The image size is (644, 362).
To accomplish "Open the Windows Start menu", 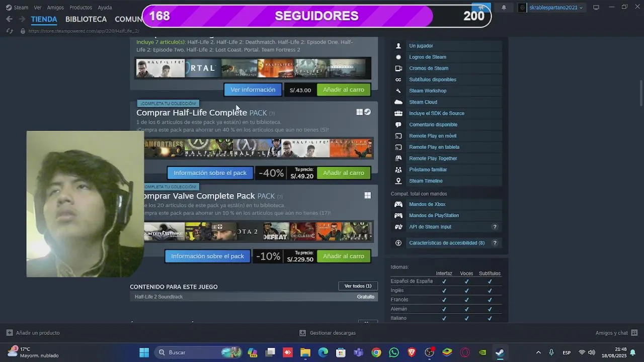I will click(x=144, y=352).
